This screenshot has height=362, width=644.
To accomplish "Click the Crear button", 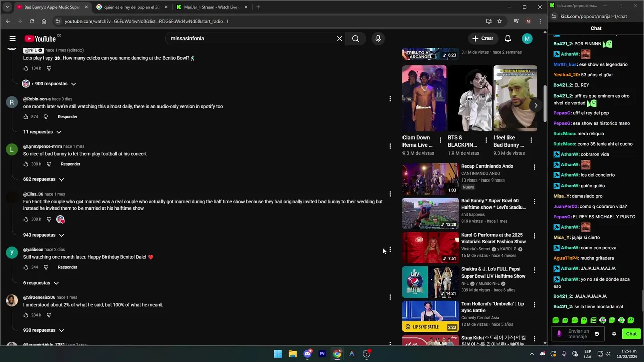I will (482, 39).
